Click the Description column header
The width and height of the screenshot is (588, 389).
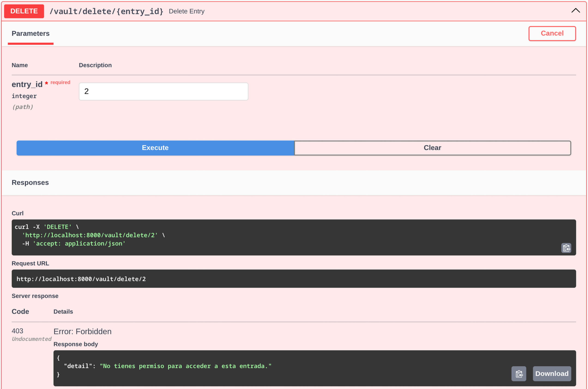point(95,65)
